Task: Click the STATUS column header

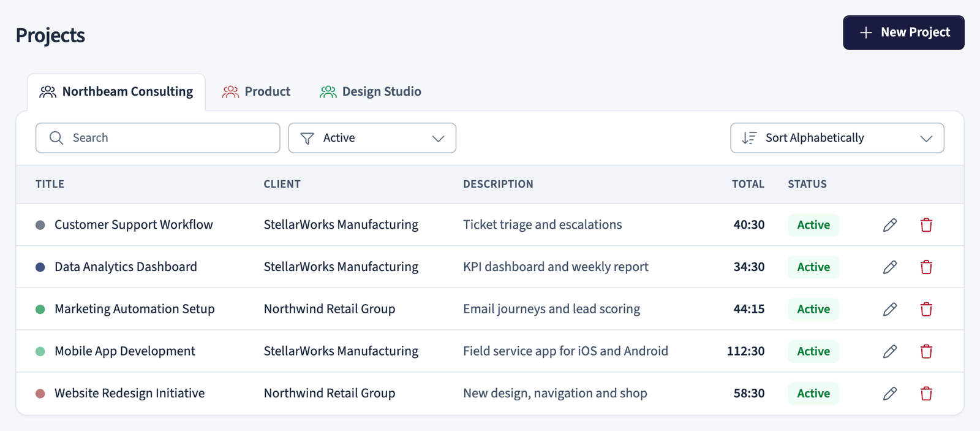Action: pos(807,184)
